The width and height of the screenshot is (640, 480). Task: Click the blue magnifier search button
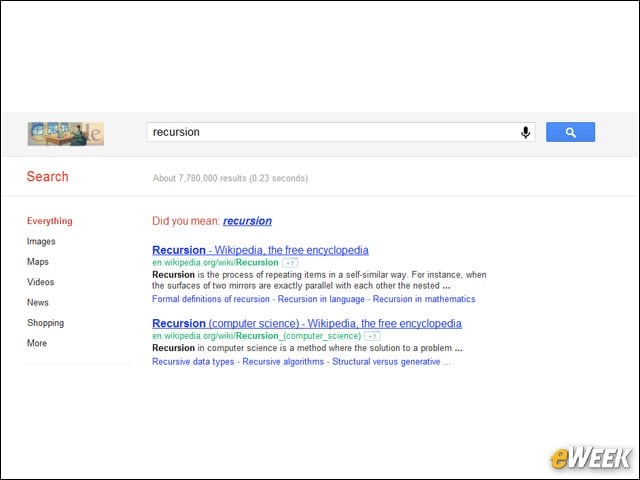click(570, 132)
